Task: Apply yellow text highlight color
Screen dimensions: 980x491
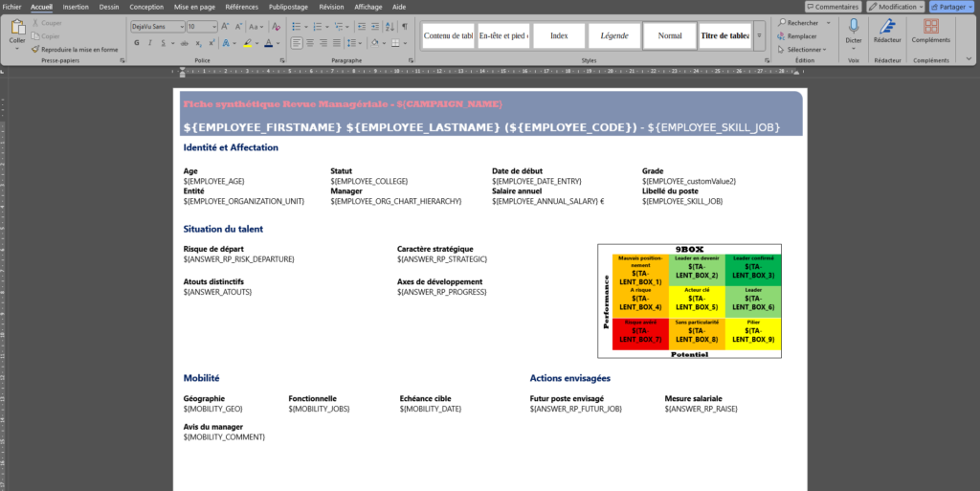Action: pos(247,43)
